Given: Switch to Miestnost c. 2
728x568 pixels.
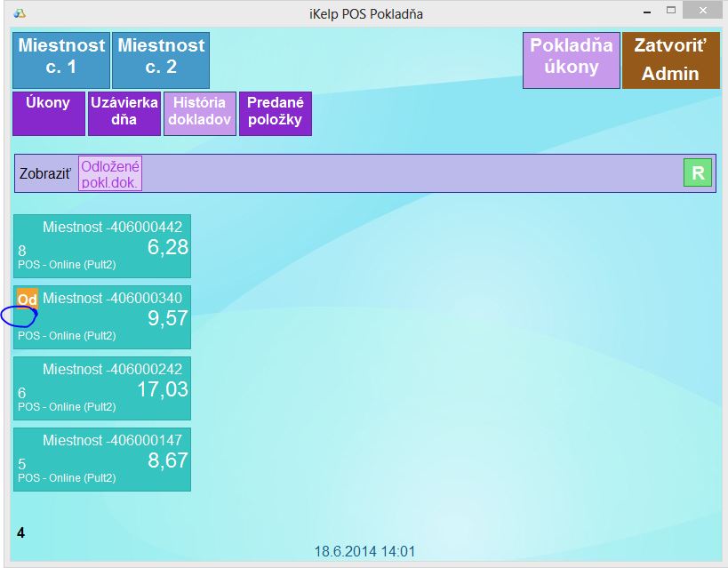Looking at the screenshot, I should (161, 60).
